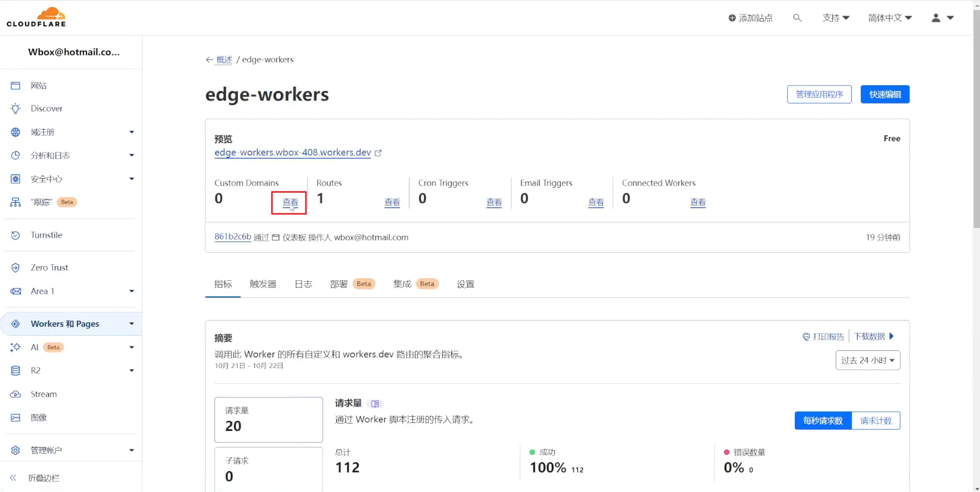Click 查看 under Custom Domains
The width and height of the screenshot is (980, 492).
[290, 203]
